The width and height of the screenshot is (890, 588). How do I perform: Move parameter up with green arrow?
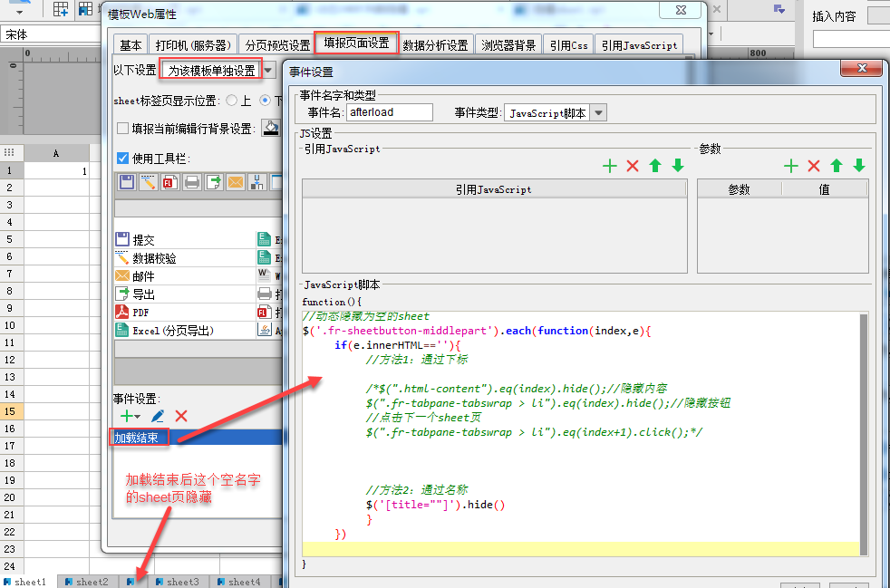pyautogui.click(x=837, y=166)
